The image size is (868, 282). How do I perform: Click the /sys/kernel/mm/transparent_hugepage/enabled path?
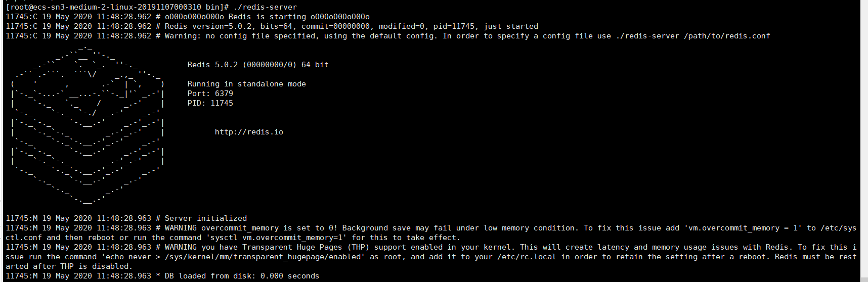coord(265,257)
